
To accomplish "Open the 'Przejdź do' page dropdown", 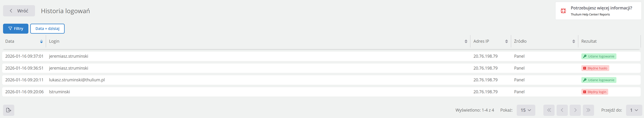I will (634, 110).
